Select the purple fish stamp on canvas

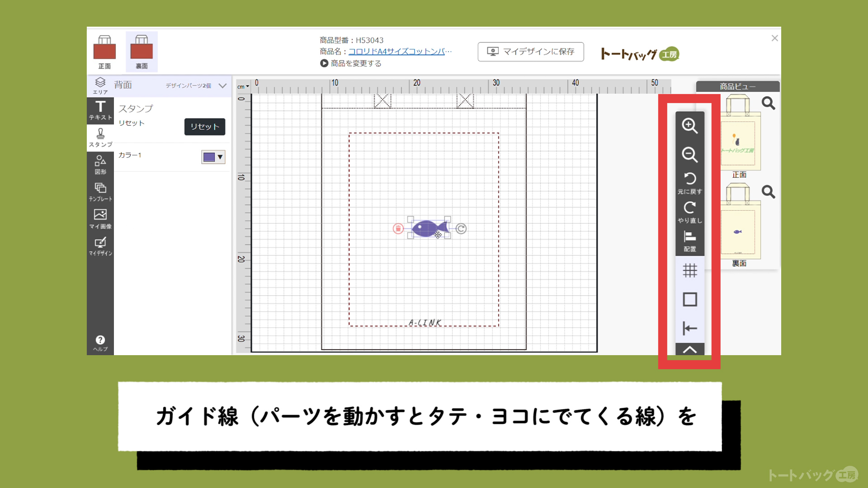[429, 228]
